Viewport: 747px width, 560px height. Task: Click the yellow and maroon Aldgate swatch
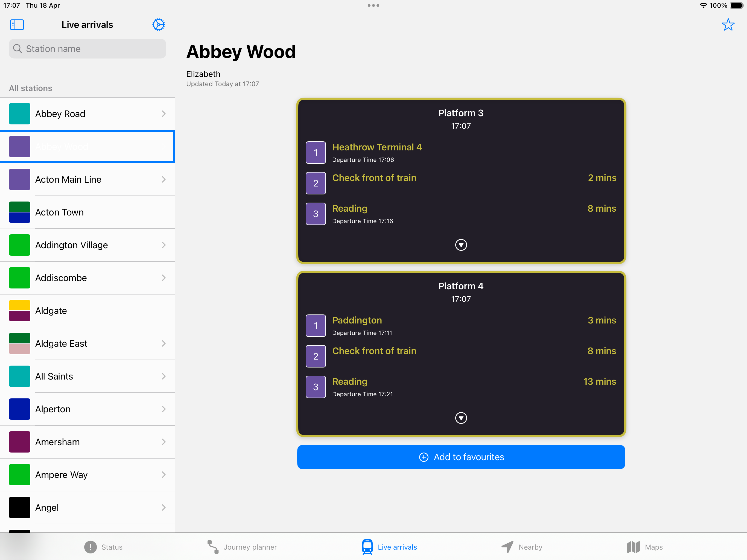20,310
